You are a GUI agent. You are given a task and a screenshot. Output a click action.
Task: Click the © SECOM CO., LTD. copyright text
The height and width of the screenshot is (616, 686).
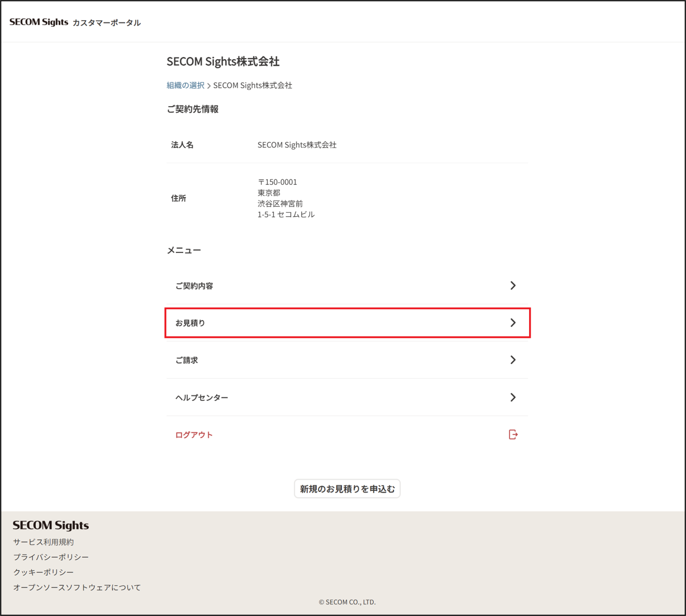pyautogui.click(x=347, y=602)
